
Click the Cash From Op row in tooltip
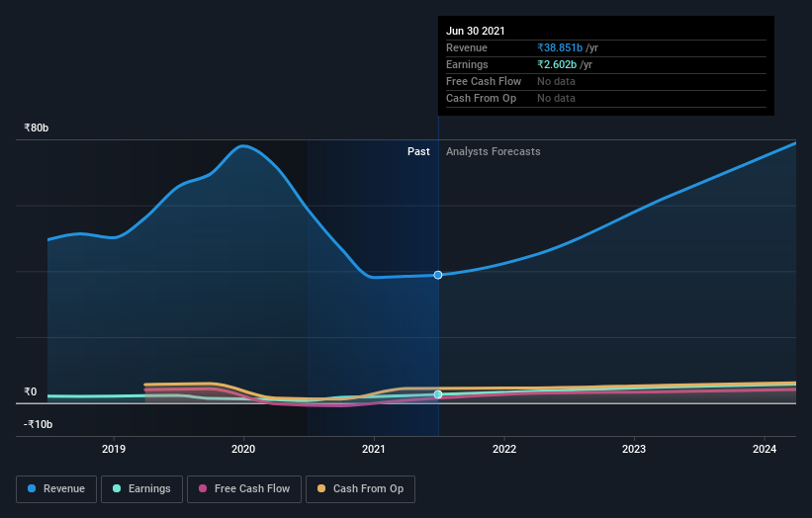(606, 98)
